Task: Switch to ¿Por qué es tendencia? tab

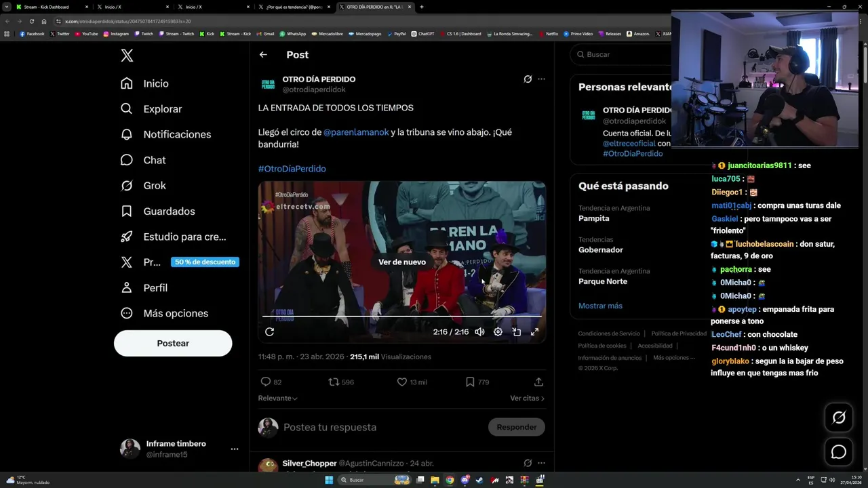Action: [x=294, y=7]
